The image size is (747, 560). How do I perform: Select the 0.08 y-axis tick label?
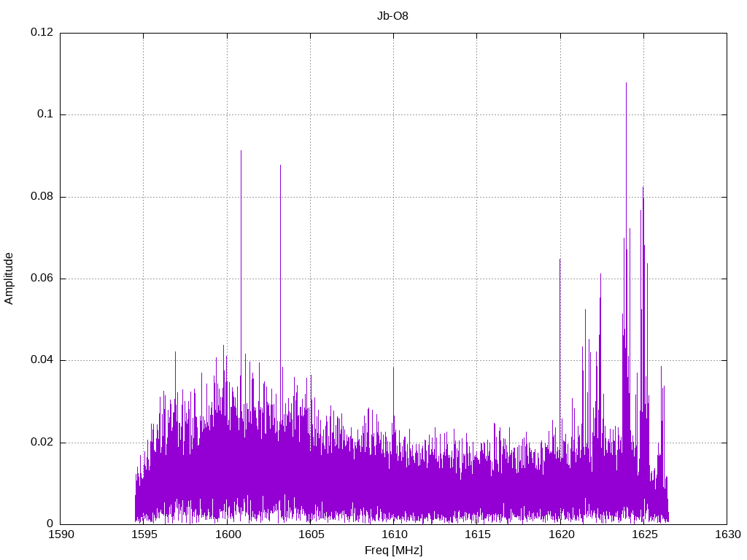[42, 197]
